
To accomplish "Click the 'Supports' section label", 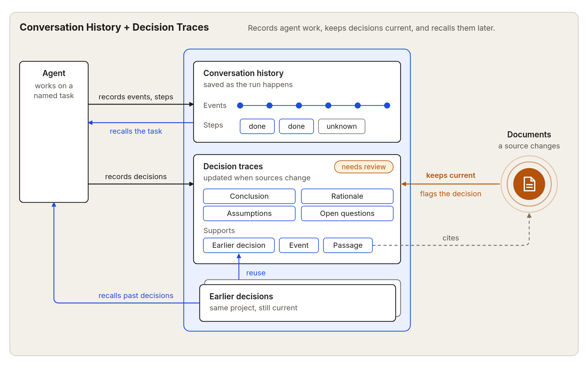I will 219,231.
